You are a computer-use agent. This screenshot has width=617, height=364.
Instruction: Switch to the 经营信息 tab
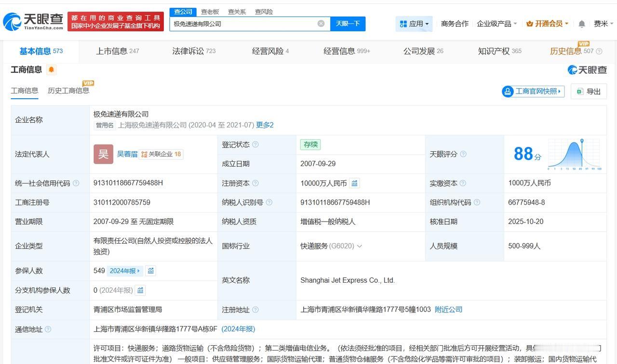[347, 51]
